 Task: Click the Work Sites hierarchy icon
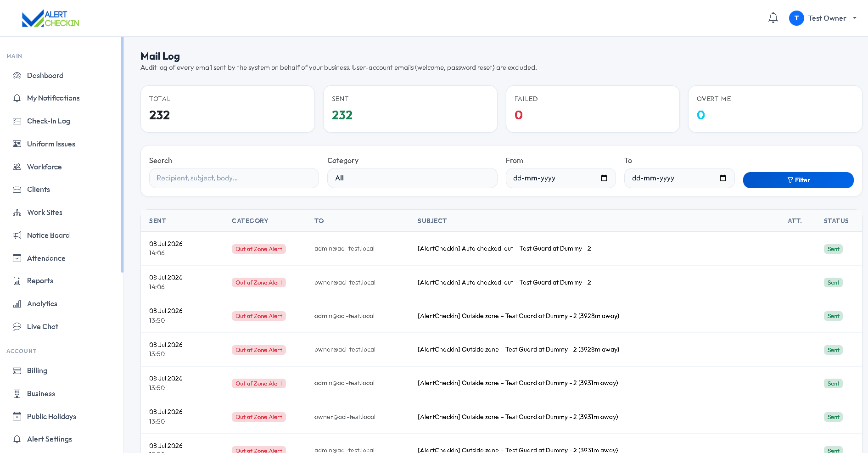[x=17, y=213]
